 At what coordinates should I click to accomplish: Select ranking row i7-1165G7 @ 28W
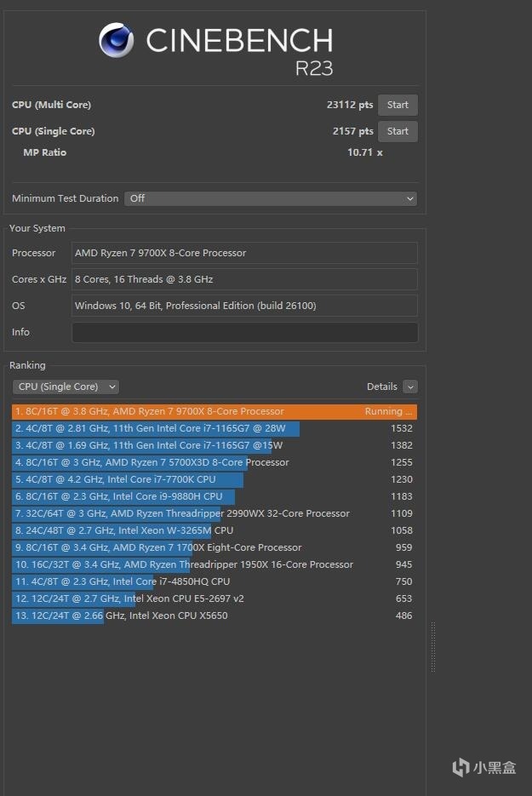tap(215, 428)
